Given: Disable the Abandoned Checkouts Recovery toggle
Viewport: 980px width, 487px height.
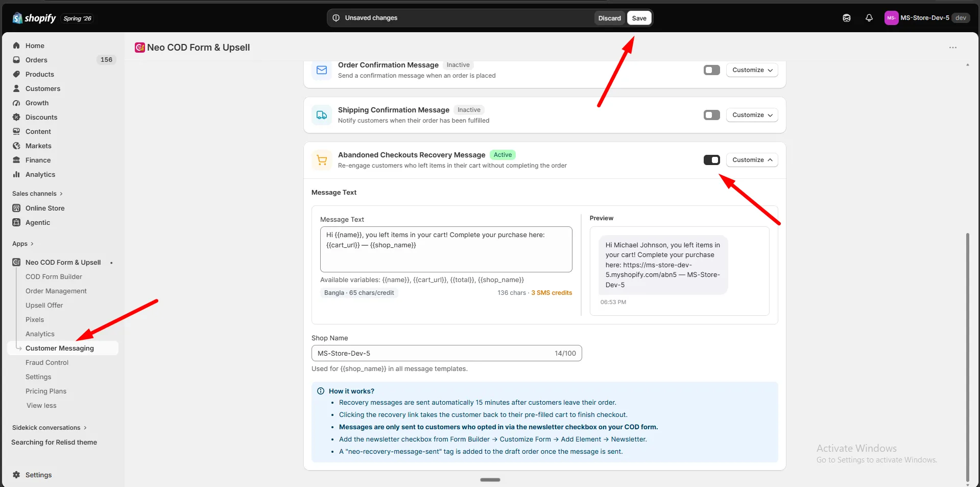Looking at the screenshot, I should tap(711, 160).
